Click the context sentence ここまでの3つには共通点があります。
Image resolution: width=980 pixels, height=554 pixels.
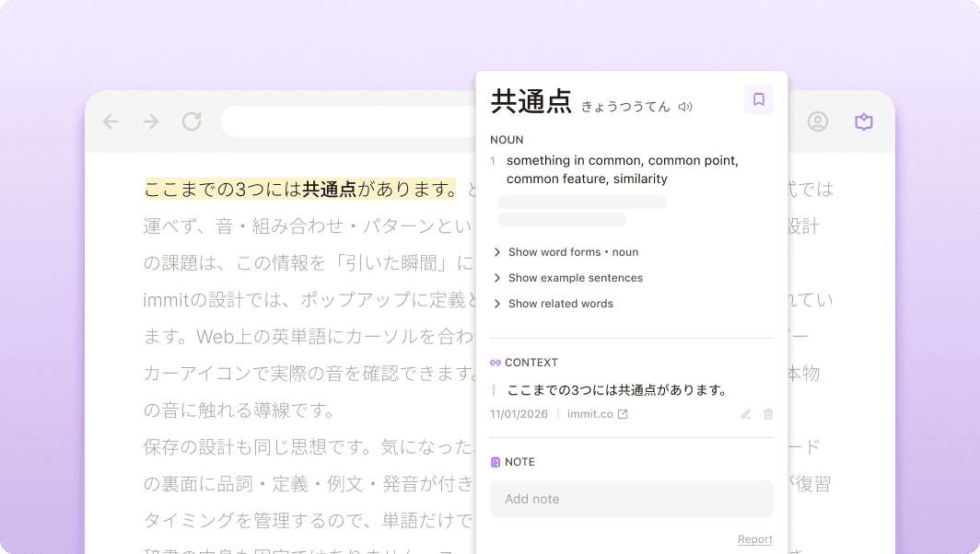617,390
